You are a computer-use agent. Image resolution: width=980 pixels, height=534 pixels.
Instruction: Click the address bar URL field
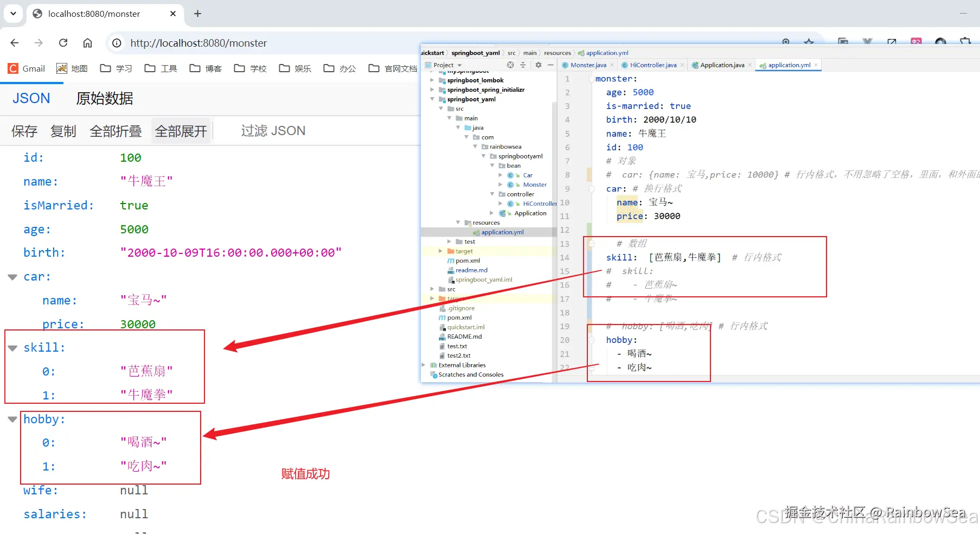tap(198, 43)
